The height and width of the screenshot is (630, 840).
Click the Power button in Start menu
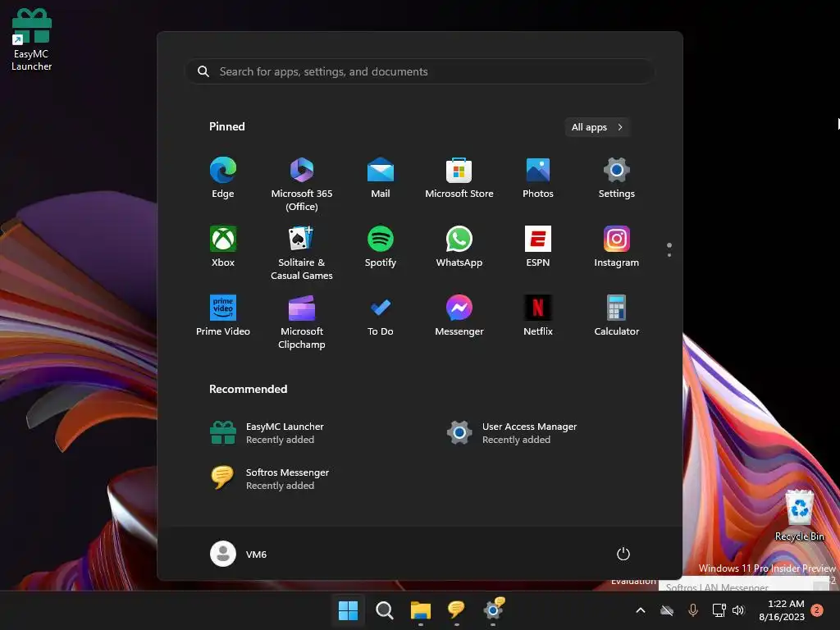(623, 554)
